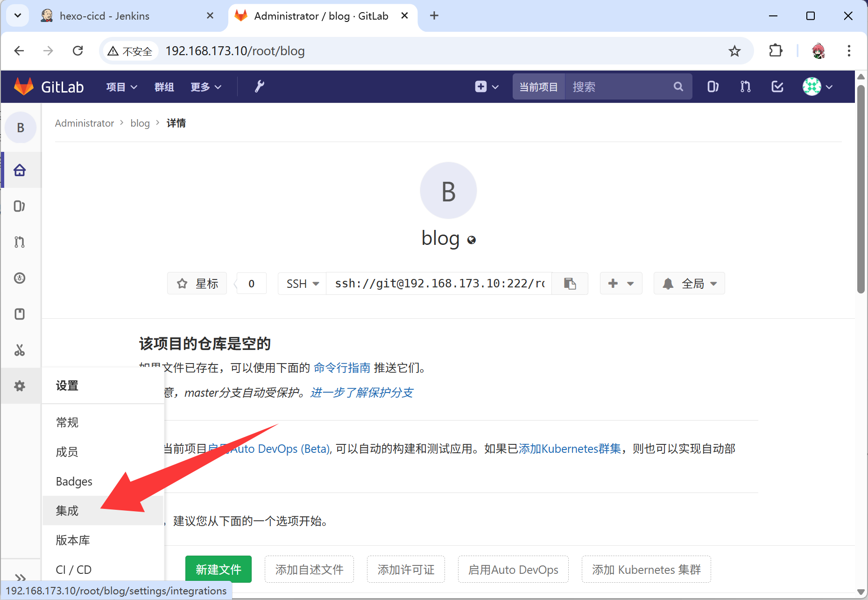Open the 命令行指南 link

coord(342,368)
